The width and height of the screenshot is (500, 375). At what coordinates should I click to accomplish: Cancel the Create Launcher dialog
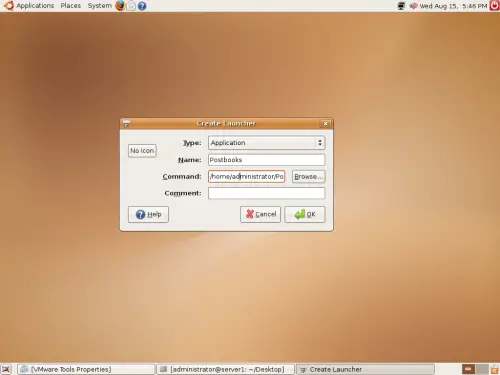260,214
